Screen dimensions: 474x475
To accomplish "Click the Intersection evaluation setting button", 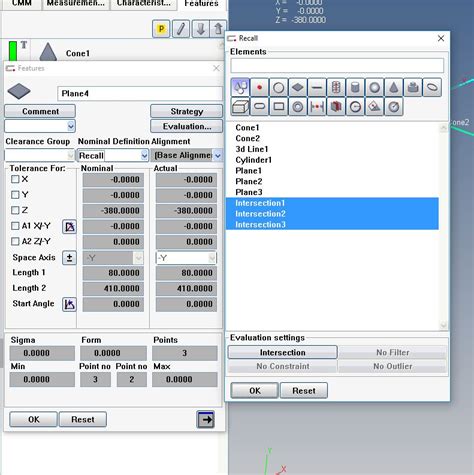I will tap(282, 352).
